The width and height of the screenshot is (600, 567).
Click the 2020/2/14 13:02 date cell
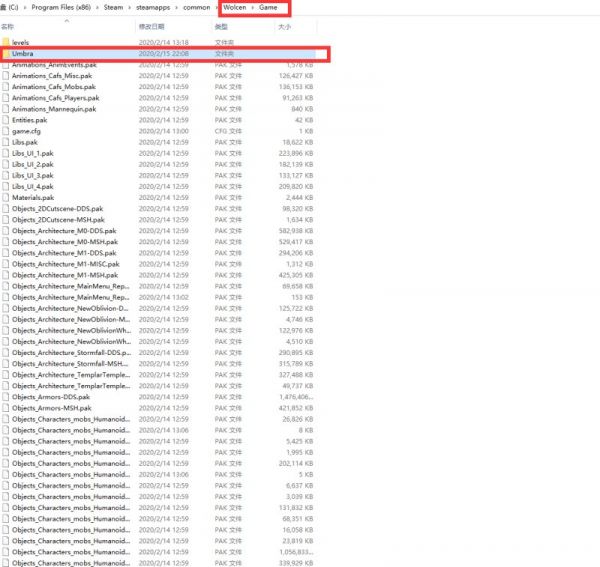(163, 297)
